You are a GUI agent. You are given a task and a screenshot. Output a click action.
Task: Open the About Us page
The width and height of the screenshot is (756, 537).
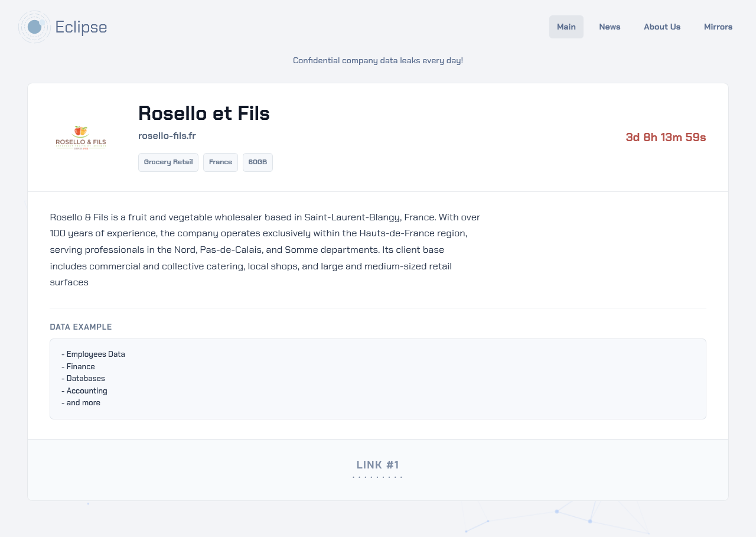click(x=662, y=27)
